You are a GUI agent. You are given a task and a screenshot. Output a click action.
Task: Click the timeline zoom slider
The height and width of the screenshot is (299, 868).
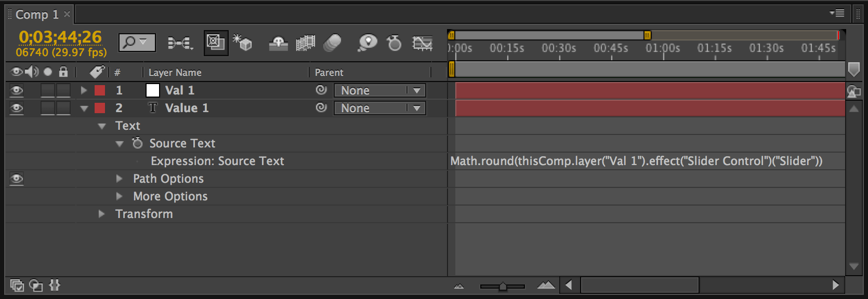click(x=502, y=286)
